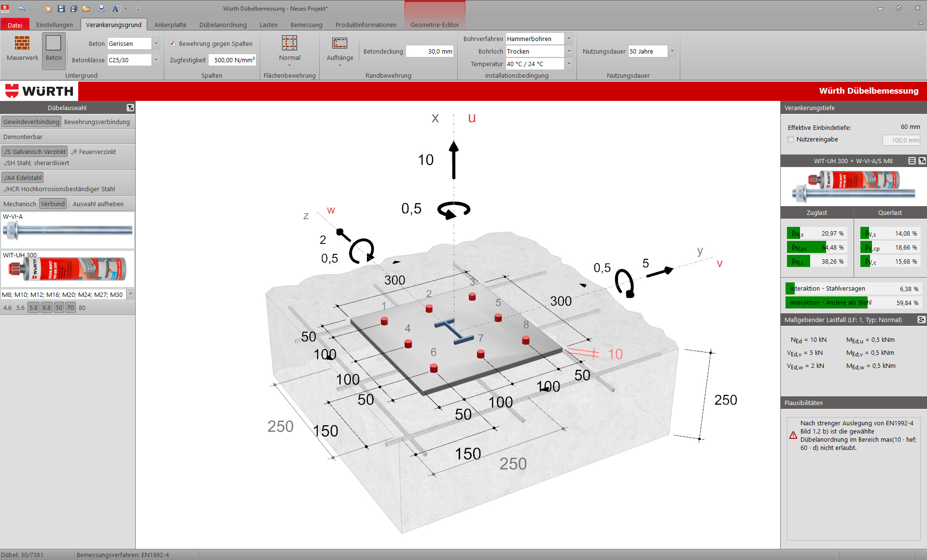This screenshot has height=560, width=927.
Task: Click βV,cp 18,66 % utilization bar
Action: pyautogui.click(x=890, y=248)
